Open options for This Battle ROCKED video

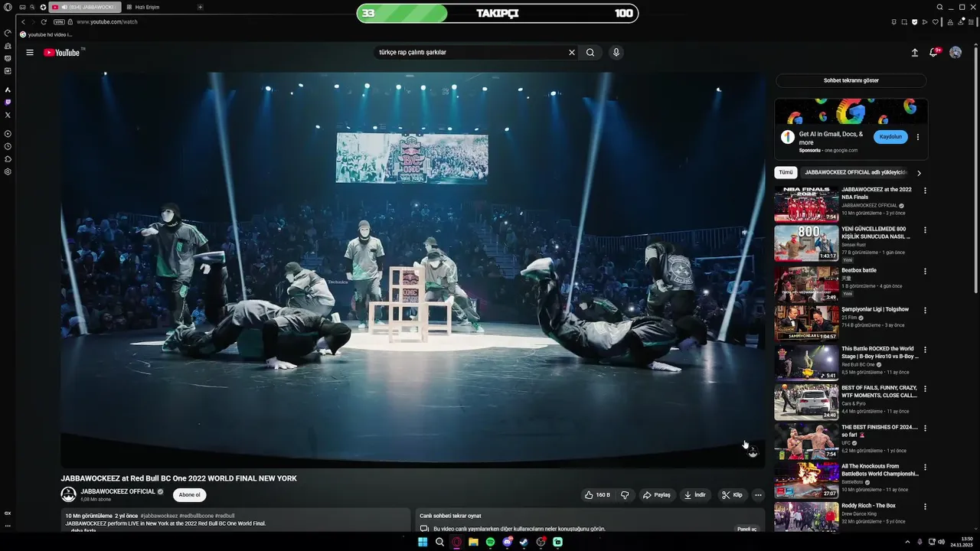925,349
